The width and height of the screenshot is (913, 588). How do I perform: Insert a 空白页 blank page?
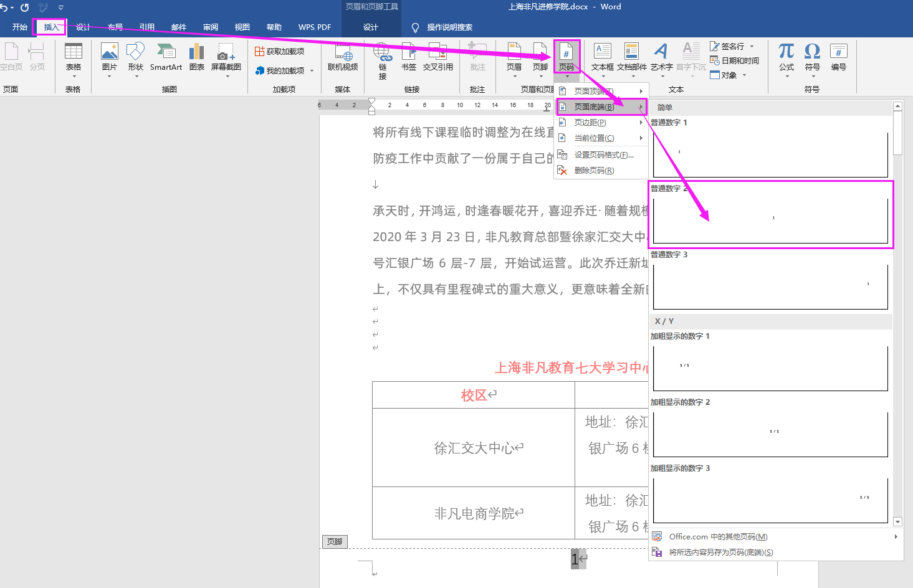tap(11, 57)
